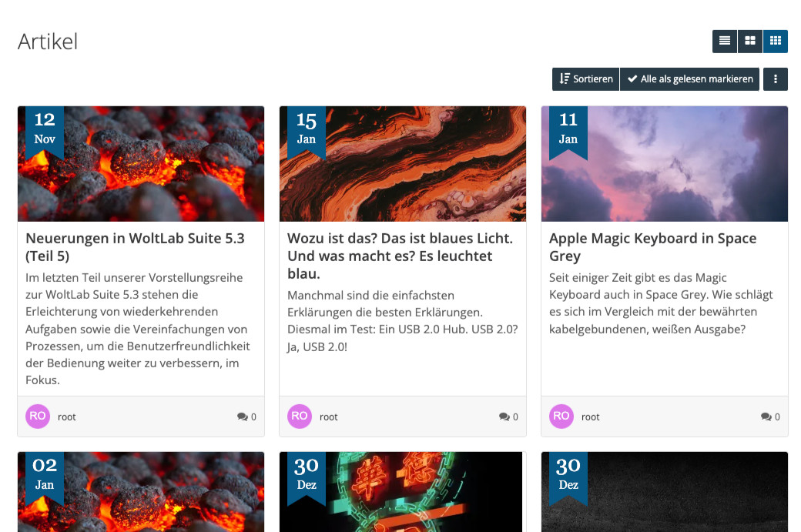The image size is (801, 532).
Task: Open Apple Magic Keyboard in Space Grey article
Action: [x=653, y=247]
